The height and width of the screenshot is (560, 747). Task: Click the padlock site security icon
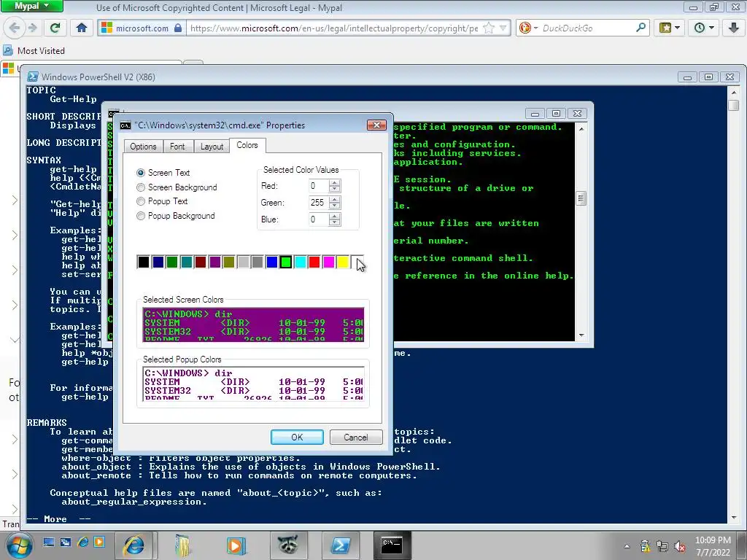pos(178,28)
